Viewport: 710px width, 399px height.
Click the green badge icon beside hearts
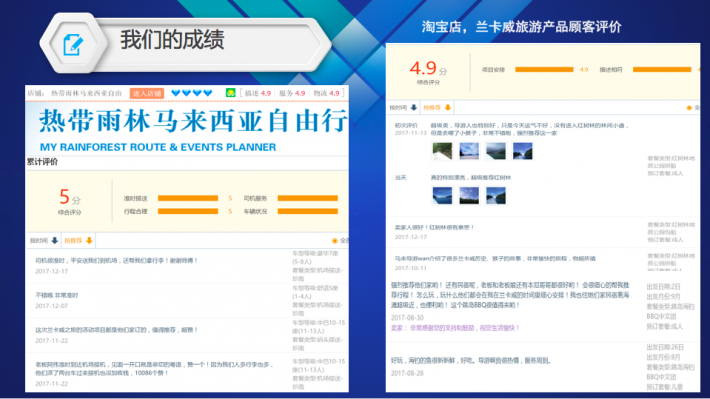tap(230, 93)
